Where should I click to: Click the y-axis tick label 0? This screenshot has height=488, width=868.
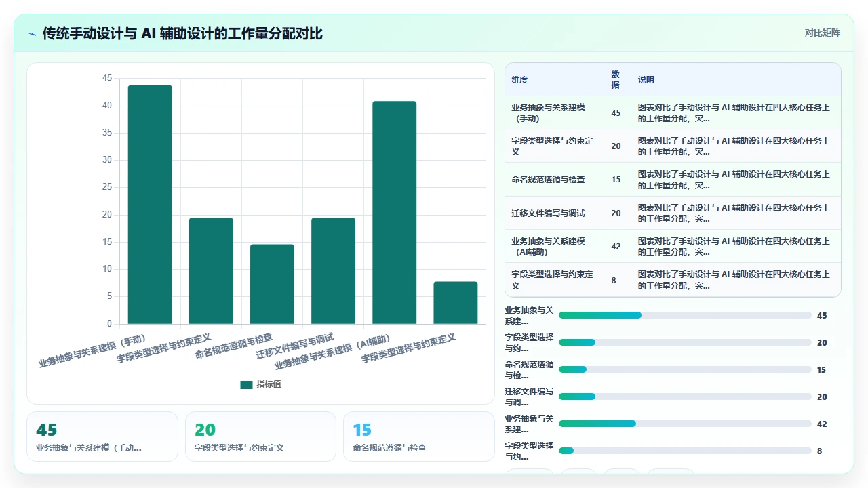point(109,324)
